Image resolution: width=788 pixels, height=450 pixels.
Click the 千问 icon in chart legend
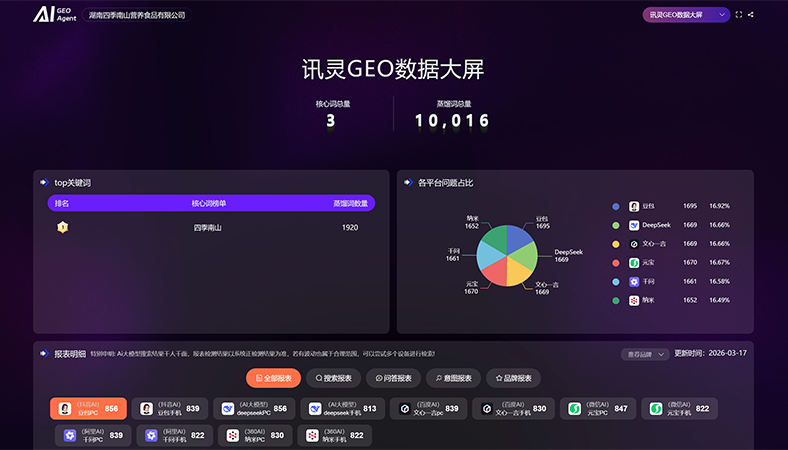pos(634,282)
